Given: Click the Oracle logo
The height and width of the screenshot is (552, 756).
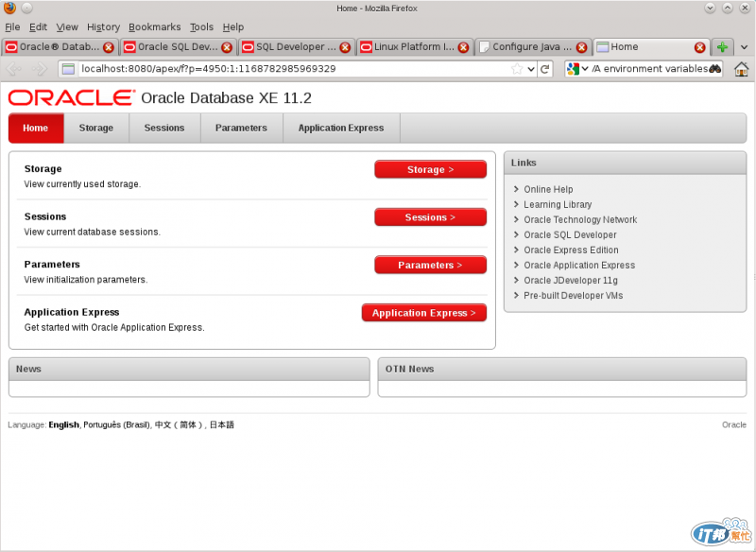Looking at the screenshot, I should point(72,98).
